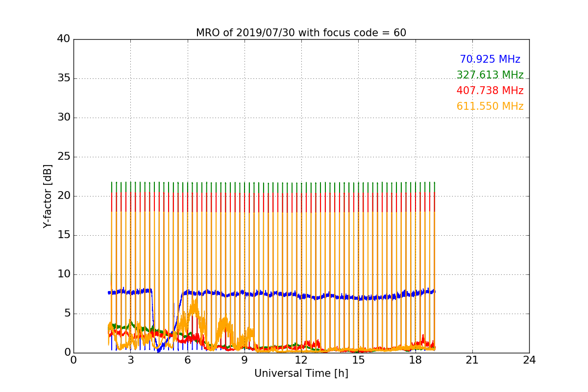588x392 pixels.
Task: Click the x-axis tick label 24
Action: 529,360
